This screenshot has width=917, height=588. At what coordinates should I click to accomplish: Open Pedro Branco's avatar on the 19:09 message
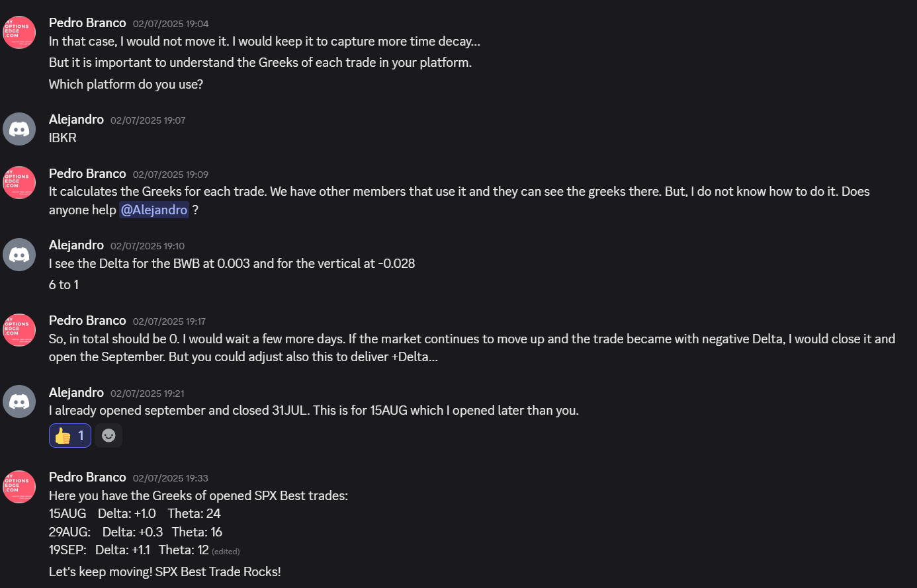[x=19, y=183]
